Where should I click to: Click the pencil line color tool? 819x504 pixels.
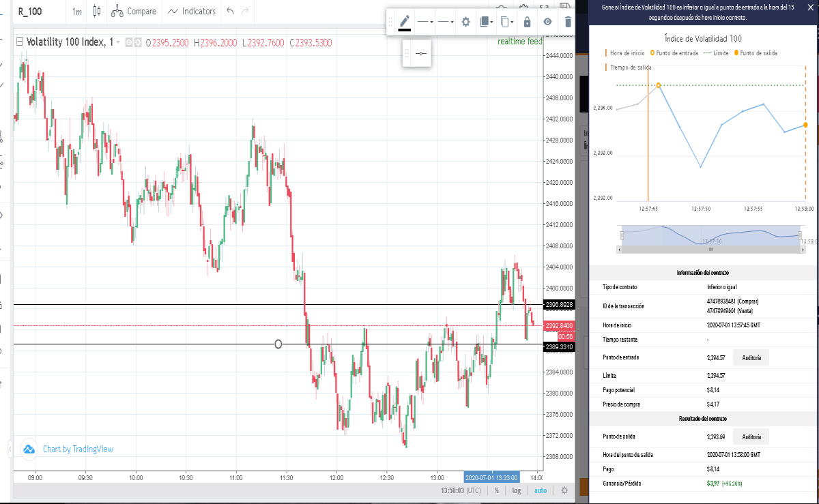[405, 22]
